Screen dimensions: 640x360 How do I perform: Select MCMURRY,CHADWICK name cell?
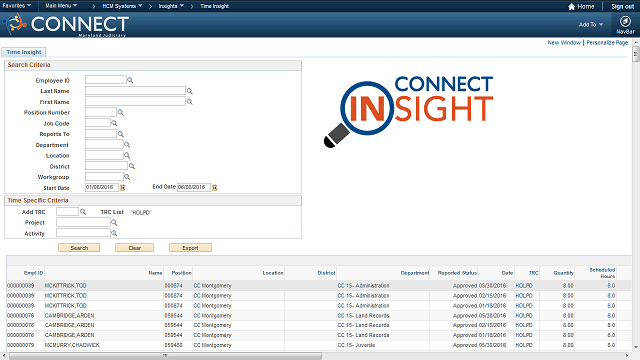coord(72,345)
